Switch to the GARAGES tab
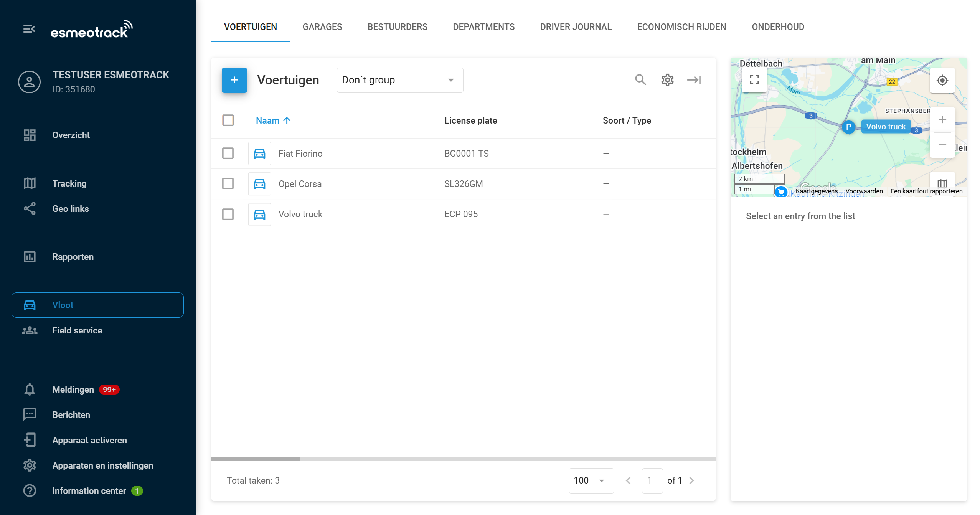980x515 pixels. [x=322, y=27]
